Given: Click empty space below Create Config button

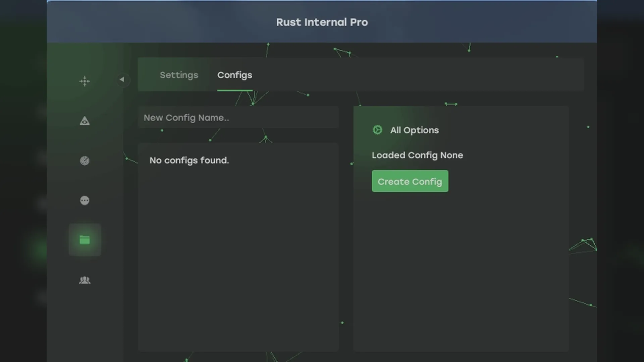Looking at the screenshot, I should (461, 268).
